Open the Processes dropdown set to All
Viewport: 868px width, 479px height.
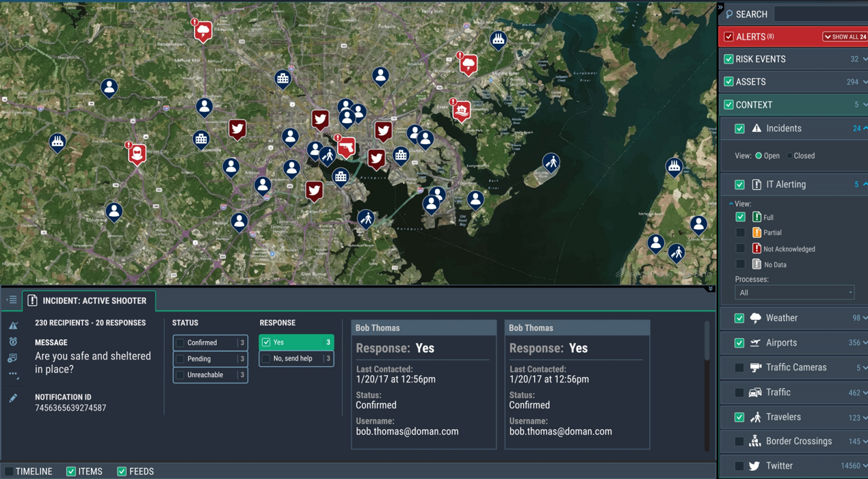[x=794, y=292]
